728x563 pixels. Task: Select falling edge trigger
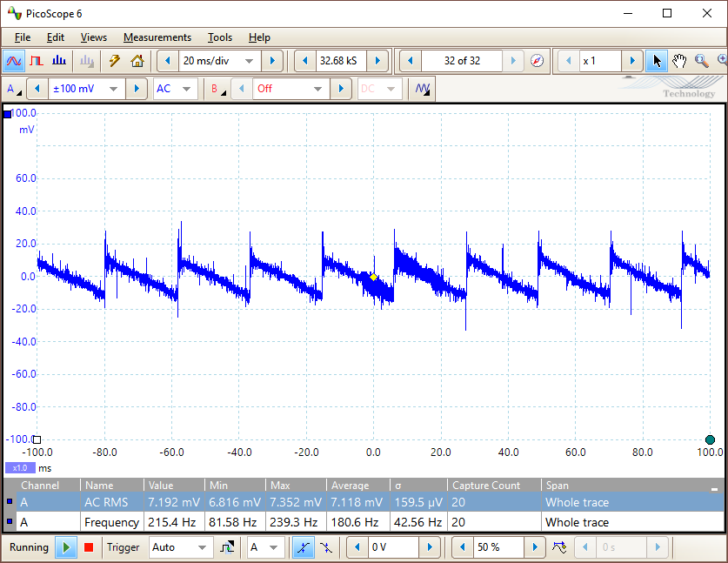pos(326,547)
